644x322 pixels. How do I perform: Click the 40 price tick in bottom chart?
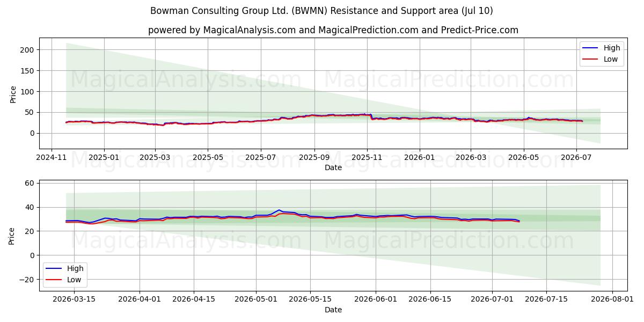(30, 208)
